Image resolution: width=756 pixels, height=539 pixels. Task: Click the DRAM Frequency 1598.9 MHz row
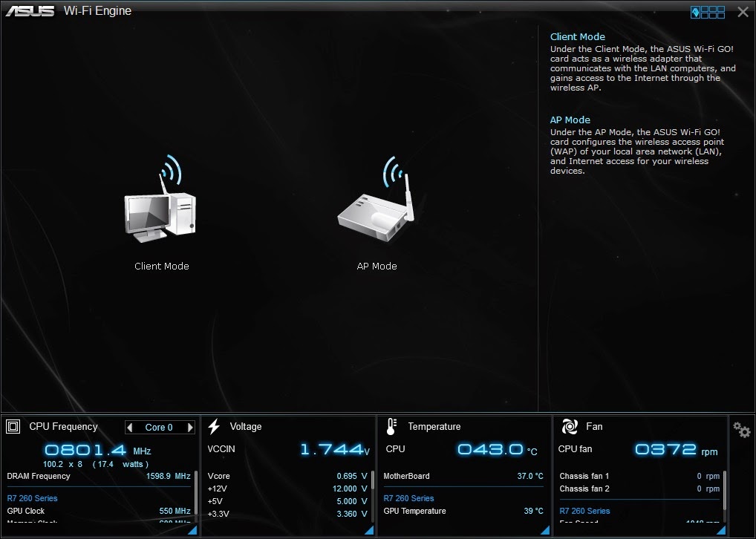[x=99, y=476]
